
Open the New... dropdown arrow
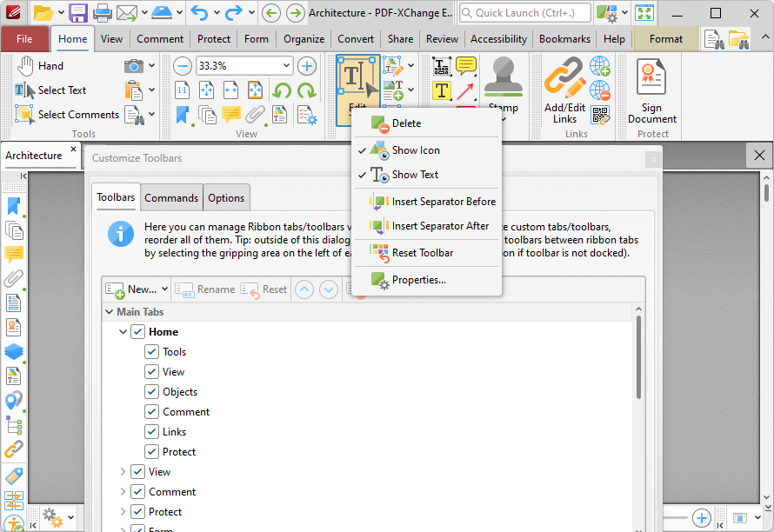(164, 289)
